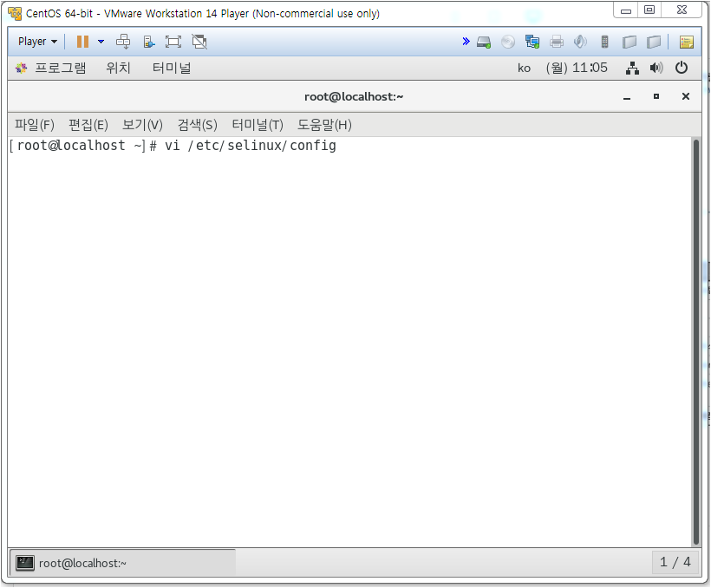Open the 프로그램 applications menu
This screenshot has width=711, height=588.
click(61, 68)
